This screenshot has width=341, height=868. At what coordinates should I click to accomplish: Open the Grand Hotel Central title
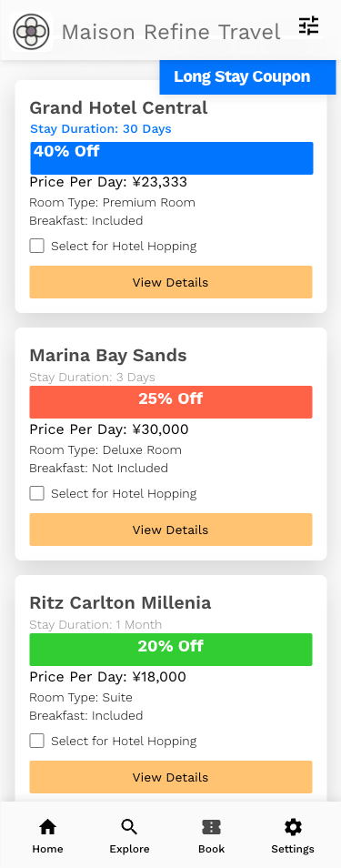pyautogui.click(x=118, y=108)
